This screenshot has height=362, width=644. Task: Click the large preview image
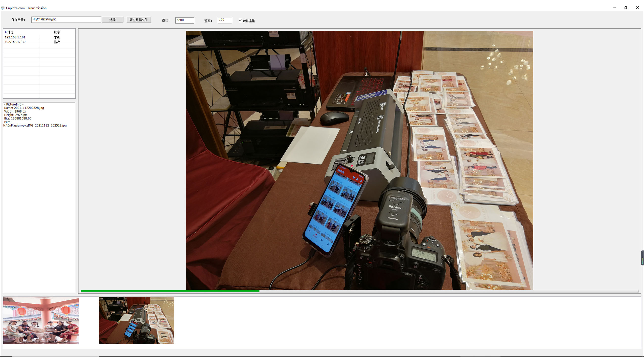pos(359,160)
